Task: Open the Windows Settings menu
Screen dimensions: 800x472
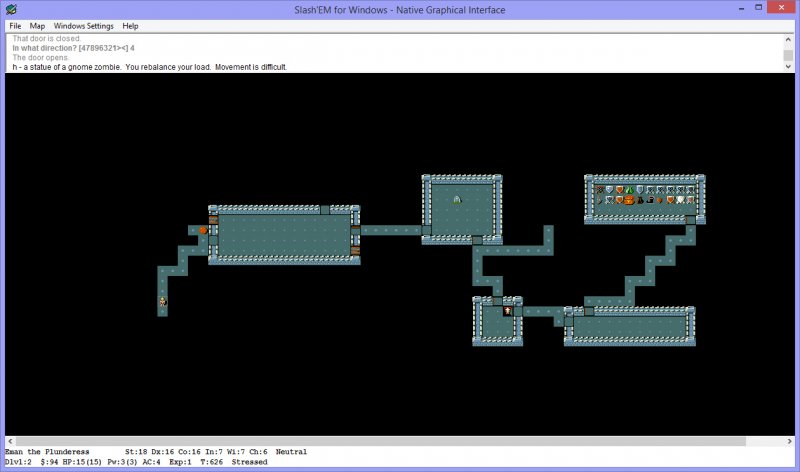Action: 84,26
